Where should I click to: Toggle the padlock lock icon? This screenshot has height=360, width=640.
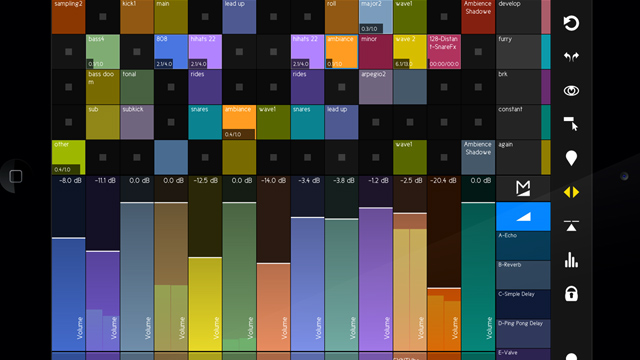point(571,293)
